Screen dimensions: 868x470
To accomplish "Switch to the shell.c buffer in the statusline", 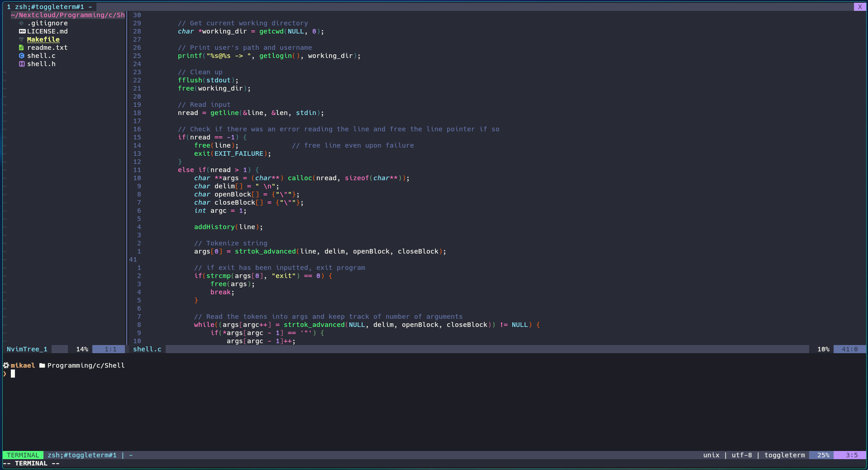I will [147, 349].
